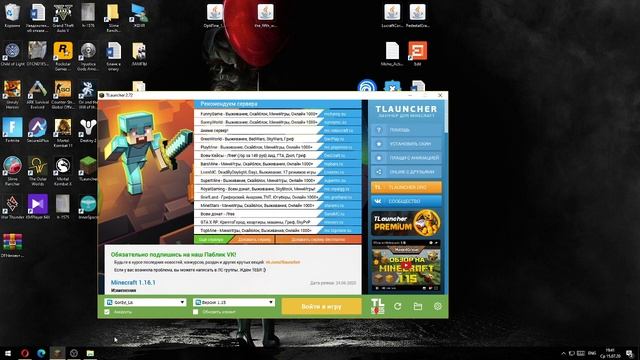Click the Capes with animation sidebar button
The image size is (640, 360).
click(406, 158)
